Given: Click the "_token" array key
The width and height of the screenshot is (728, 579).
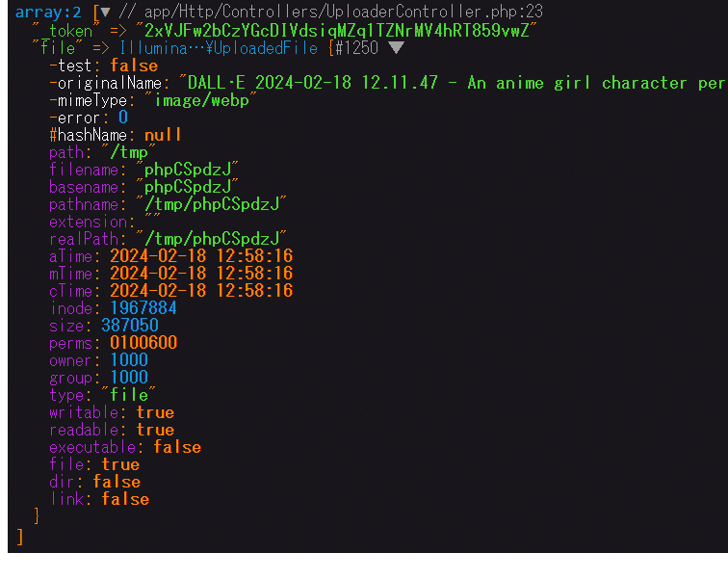Looking at the screenshot, I should pyautogui.click(x=65, y=31).
